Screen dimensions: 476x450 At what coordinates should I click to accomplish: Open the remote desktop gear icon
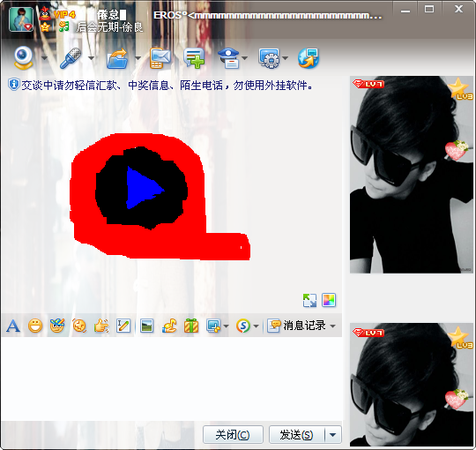coord(269,58)
